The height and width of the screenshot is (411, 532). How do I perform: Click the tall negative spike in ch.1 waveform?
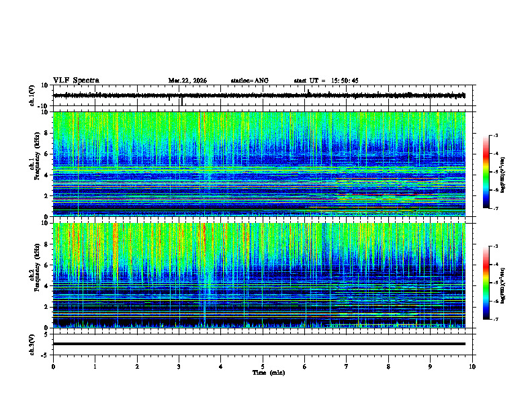point(182,101)
